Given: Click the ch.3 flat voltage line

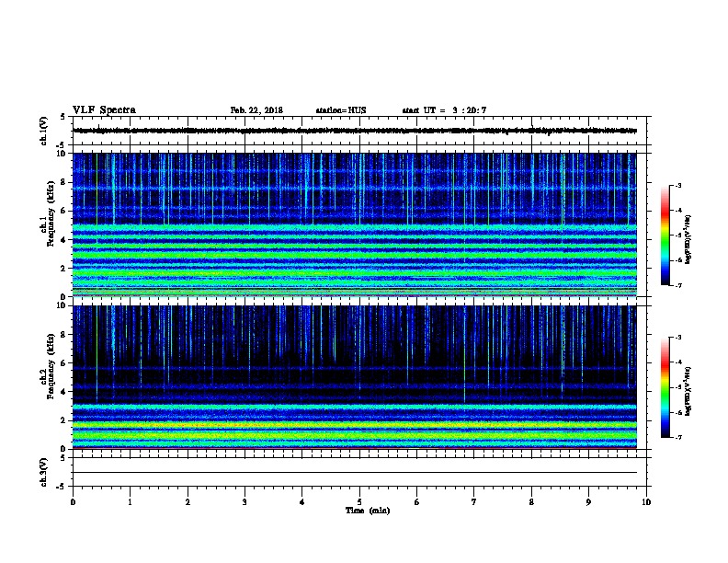Looking at the screenshot, I should (355, 473).
